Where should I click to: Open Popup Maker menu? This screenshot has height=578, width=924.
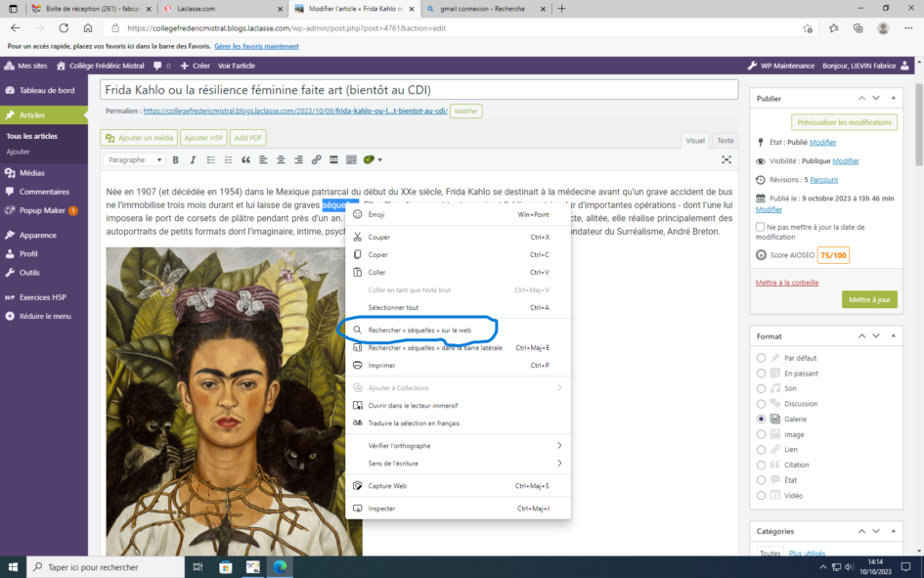[x=44, y=210]
